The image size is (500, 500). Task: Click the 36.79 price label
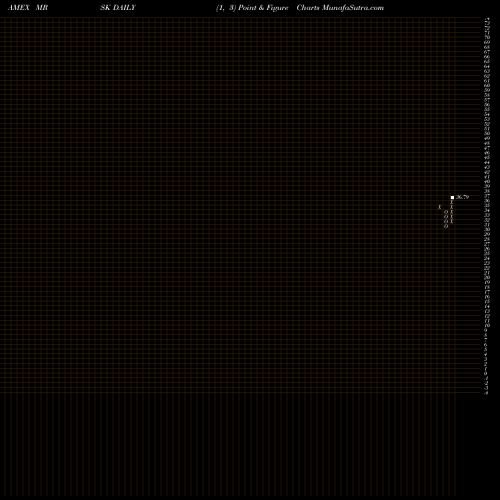point(462,197)
